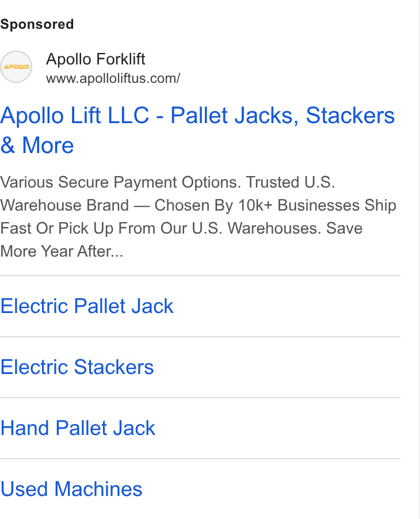
Task: Click the "Save" word in the description
Action: (x=344, y=228)
